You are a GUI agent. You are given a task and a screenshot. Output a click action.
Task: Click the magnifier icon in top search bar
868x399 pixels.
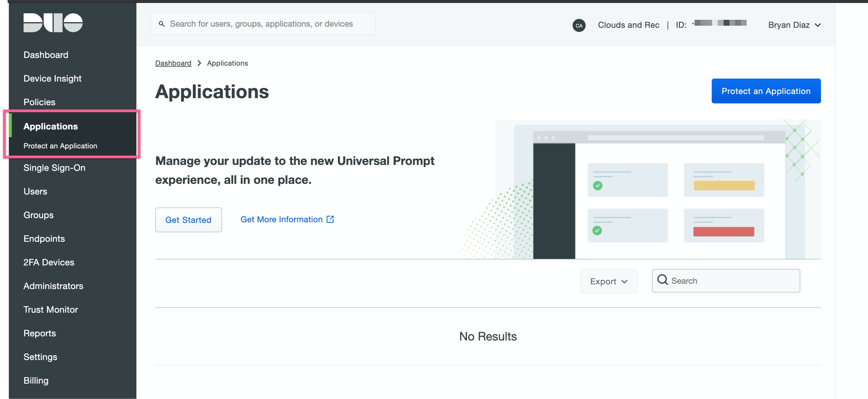[x=162, y=24]
